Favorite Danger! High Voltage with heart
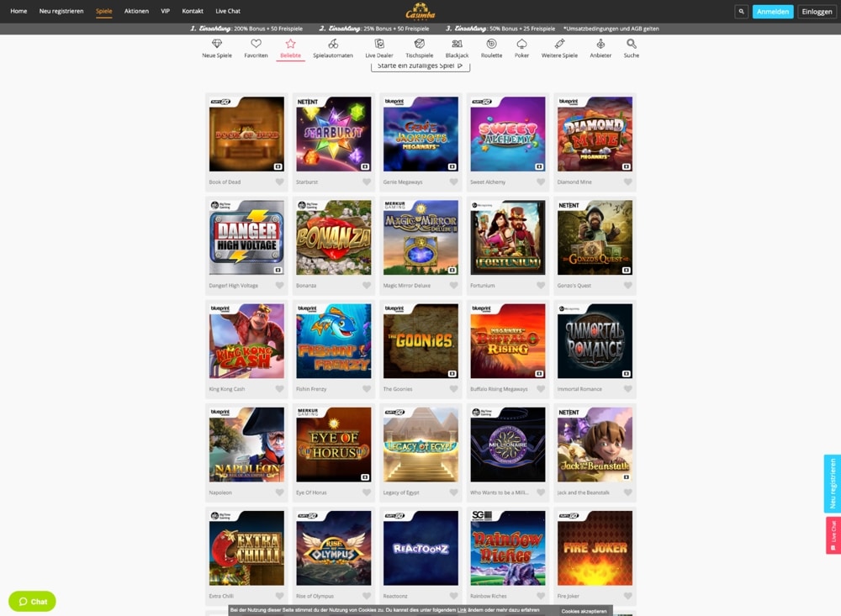The image size is (841, 616). (279, 285)
